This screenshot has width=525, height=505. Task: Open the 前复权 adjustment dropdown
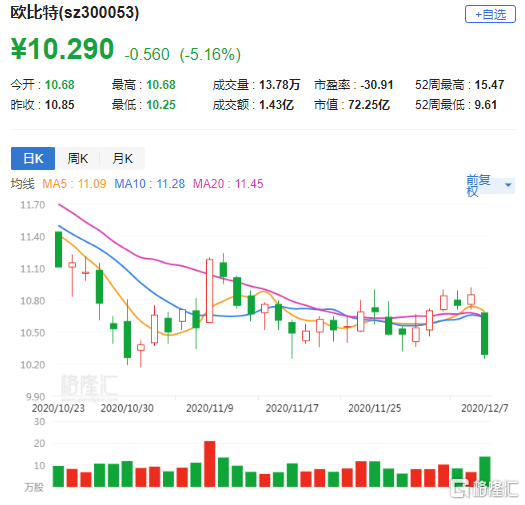(490, 185)
